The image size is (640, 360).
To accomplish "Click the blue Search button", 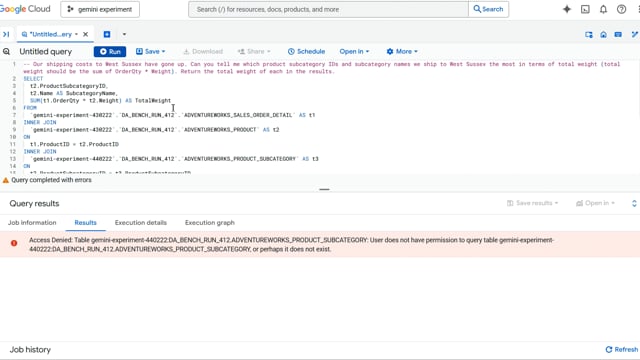I will tap(488, 9).
